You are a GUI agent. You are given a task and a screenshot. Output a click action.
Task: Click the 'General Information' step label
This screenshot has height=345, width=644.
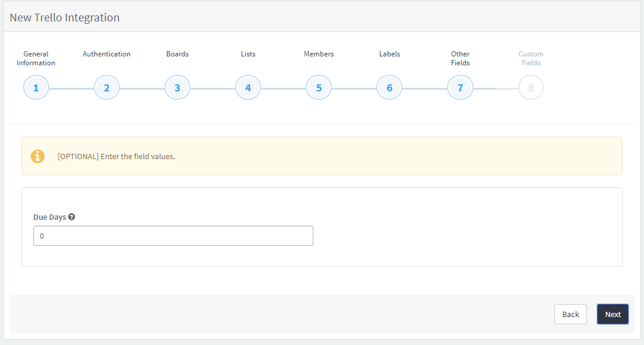(x=36, y=58)
